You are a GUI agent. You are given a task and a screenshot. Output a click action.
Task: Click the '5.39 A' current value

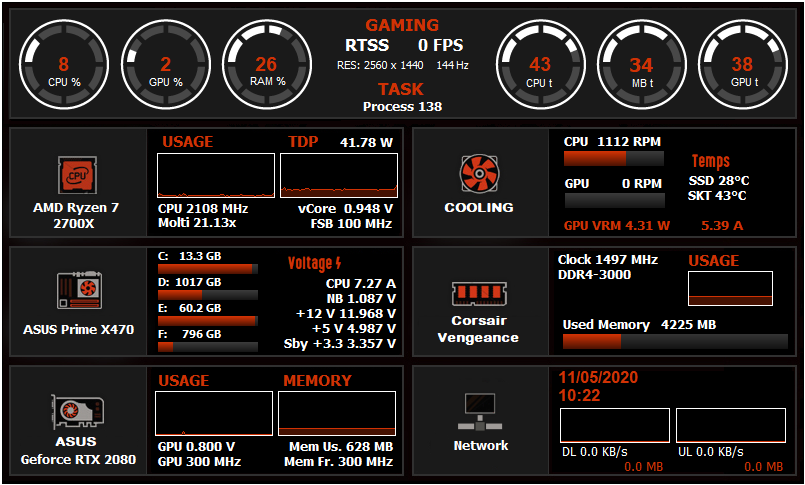pyautogui.click(x=722, y=225)
